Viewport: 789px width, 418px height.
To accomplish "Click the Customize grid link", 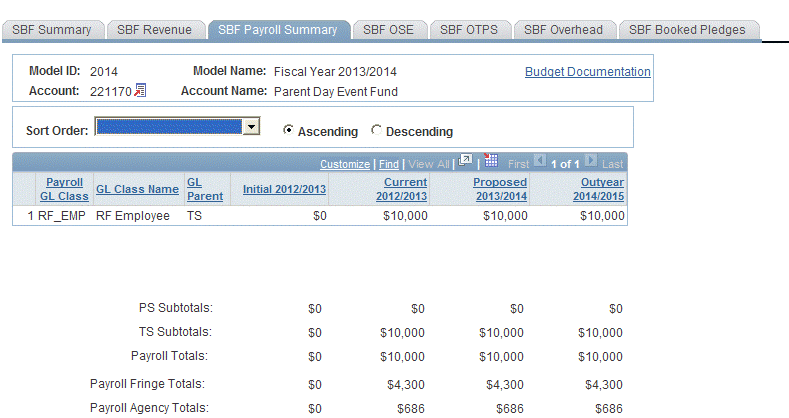I will pyautogui.click(x=344, y=164).
